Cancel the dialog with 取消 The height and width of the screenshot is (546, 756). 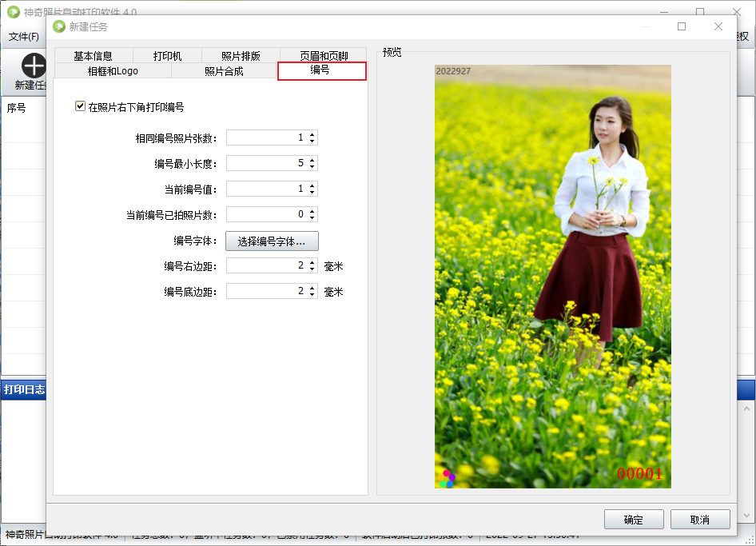click(x=700, y=520)
